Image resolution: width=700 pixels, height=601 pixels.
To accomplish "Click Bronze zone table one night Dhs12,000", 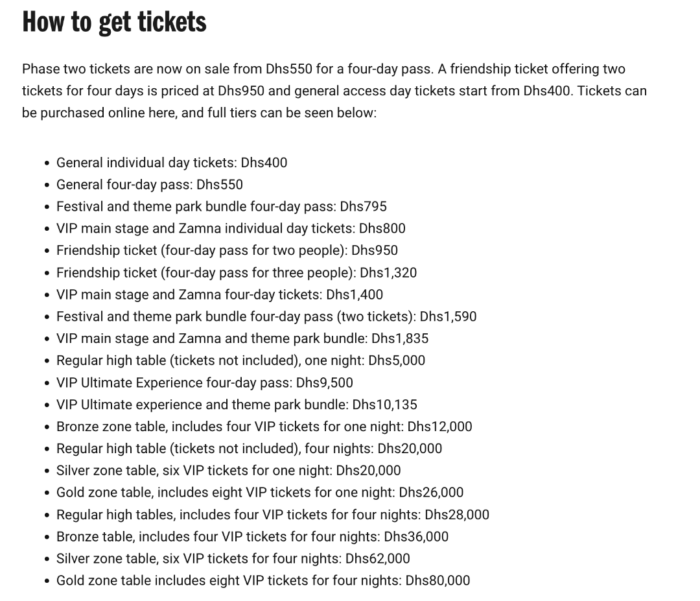I will point(264,427).
